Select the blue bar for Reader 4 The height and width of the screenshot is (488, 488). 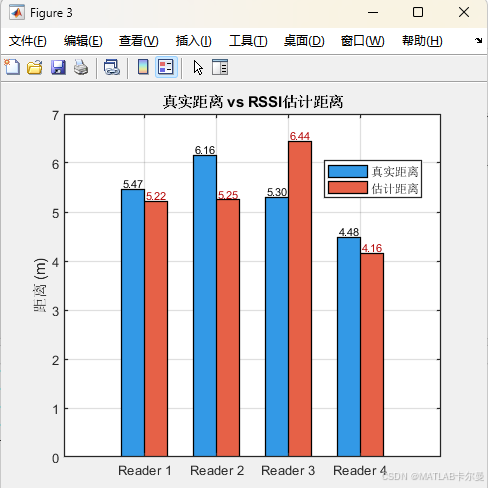click(349, 347)
